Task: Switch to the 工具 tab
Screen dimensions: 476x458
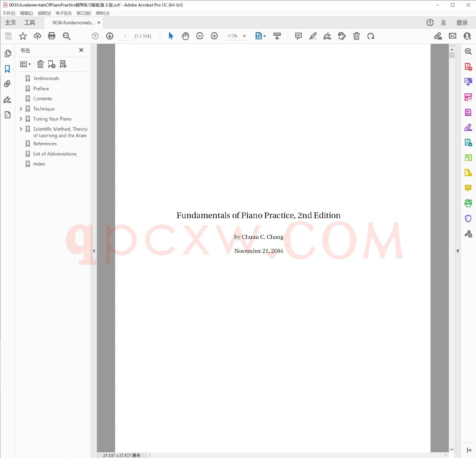Action: 30,23
